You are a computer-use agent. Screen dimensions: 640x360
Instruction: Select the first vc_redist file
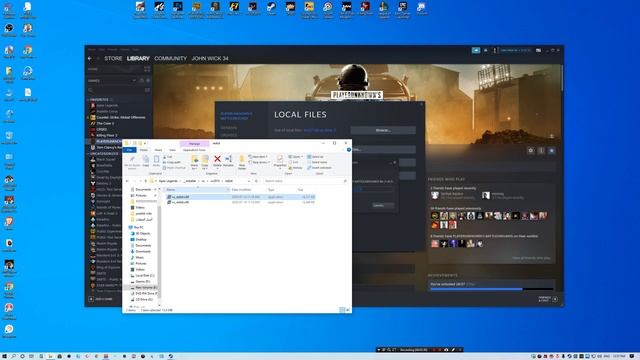pos(240,197)
